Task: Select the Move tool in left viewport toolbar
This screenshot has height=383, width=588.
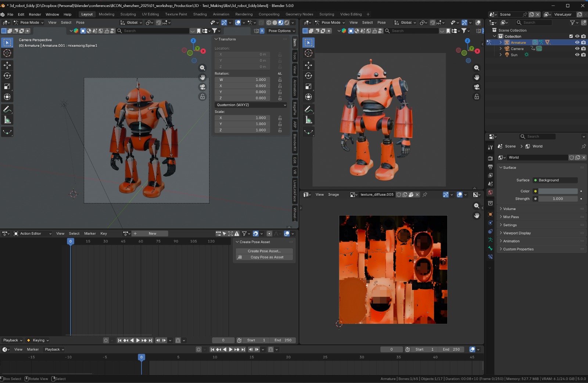Action: point(7,65)
